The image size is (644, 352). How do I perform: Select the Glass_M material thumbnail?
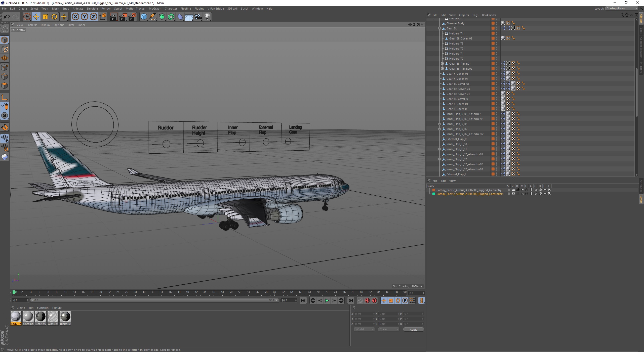point(53,318)
